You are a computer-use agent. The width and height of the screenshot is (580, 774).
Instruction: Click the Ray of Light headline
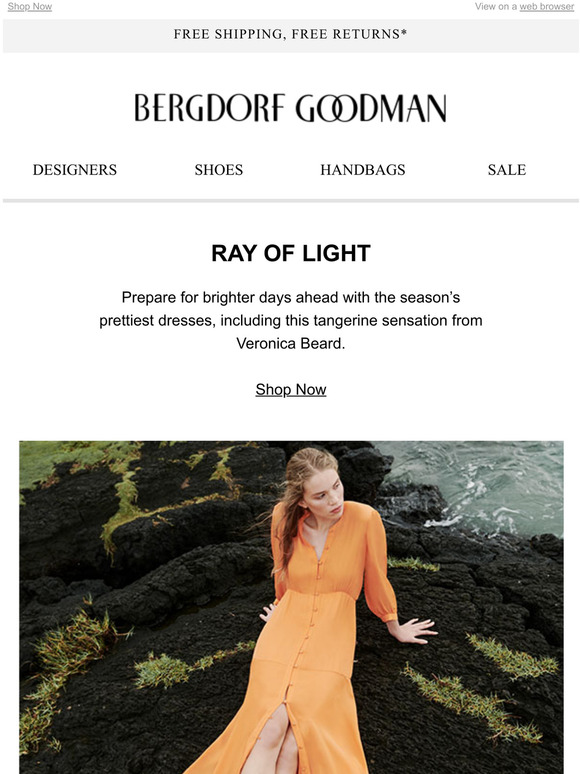(291, 253)
